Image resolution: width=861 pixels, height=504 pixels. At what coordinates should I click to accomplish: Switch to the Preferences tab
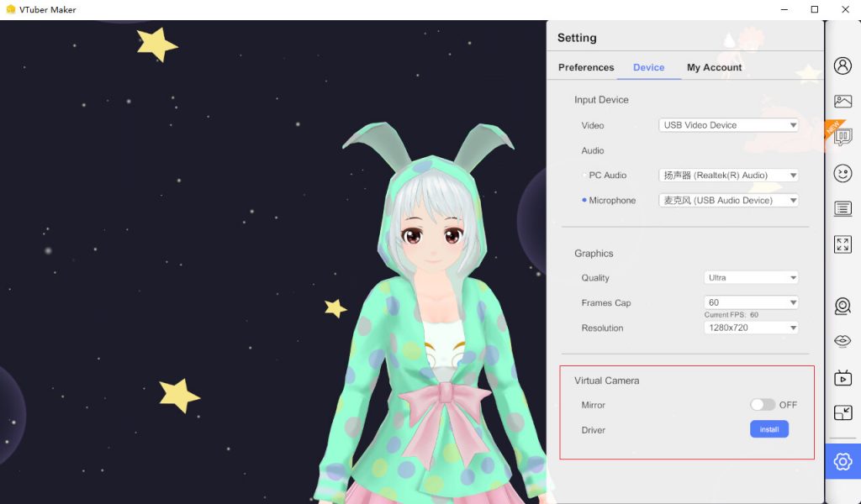(x=585, y=67)
